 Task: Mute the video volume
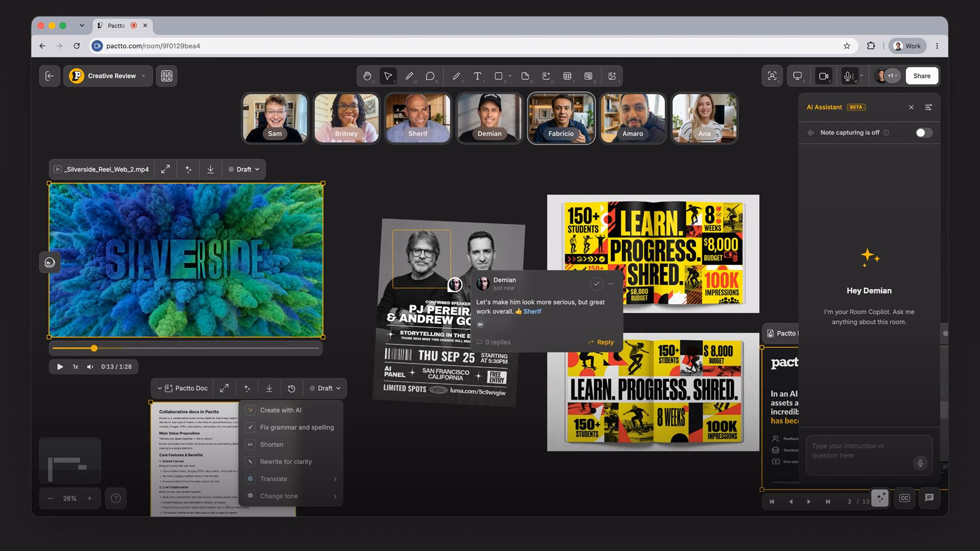click(90, 367)
